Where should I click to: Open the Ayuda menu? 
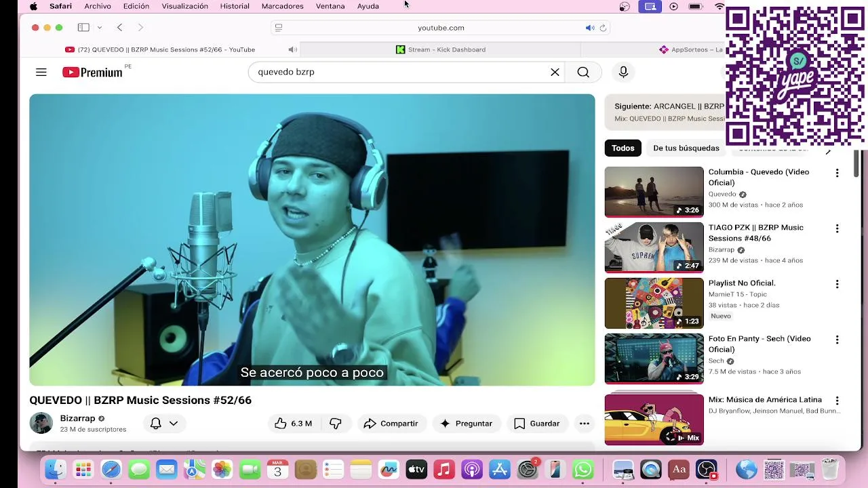pyautogui.click(x=368, y=6)
